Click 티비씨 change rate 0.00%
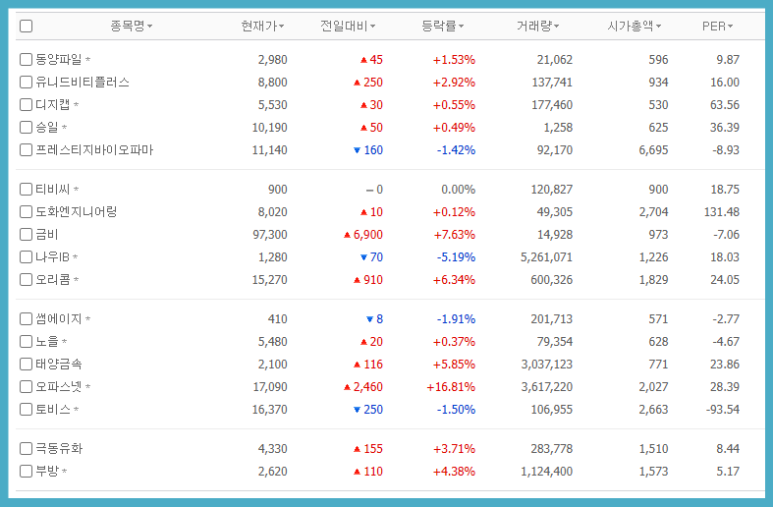Screen dimensions: 773x507 click(x=458, y=189)
